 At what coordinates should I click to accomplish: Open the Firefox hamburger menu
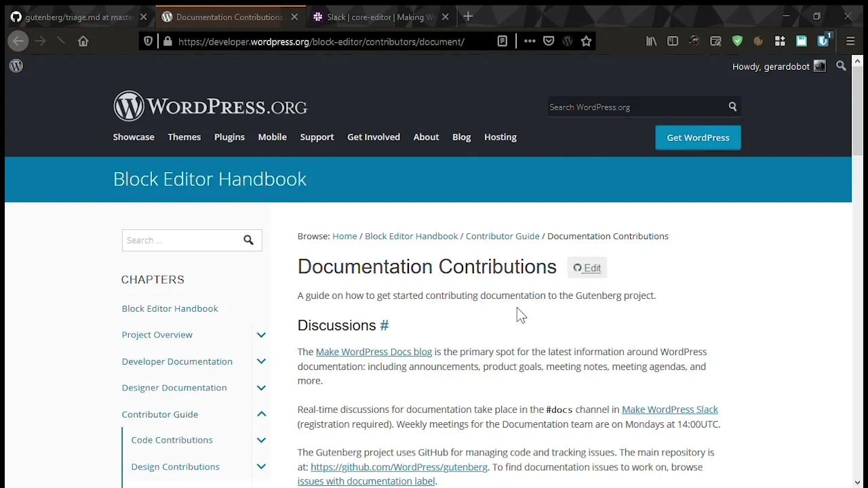pos(850,41)
